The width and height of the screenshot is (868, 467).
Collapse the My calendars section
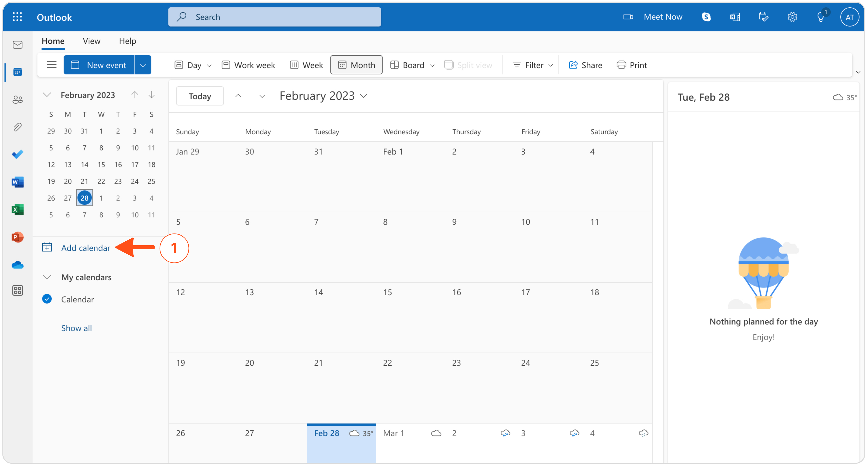pos(47,277)
